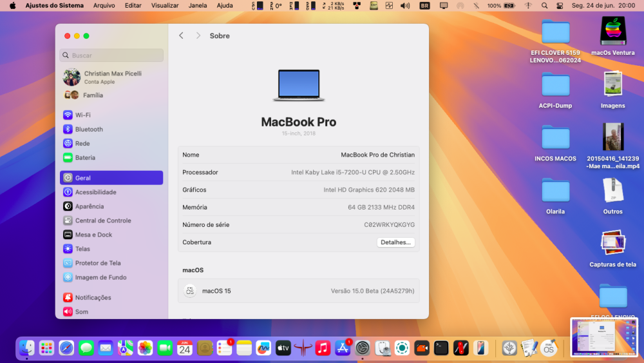Click the BR input source indicator

[x=424, y=5]
